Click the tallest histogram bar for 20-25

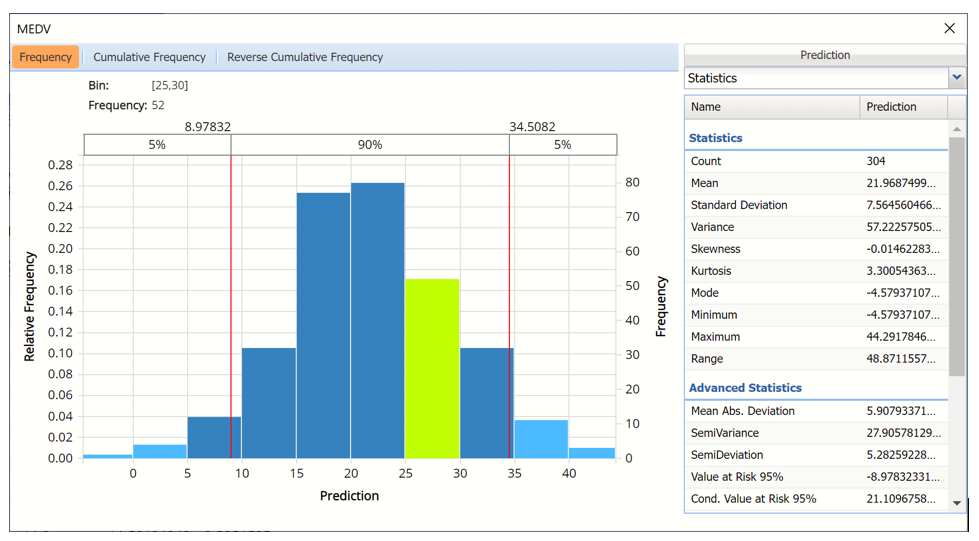377,320
